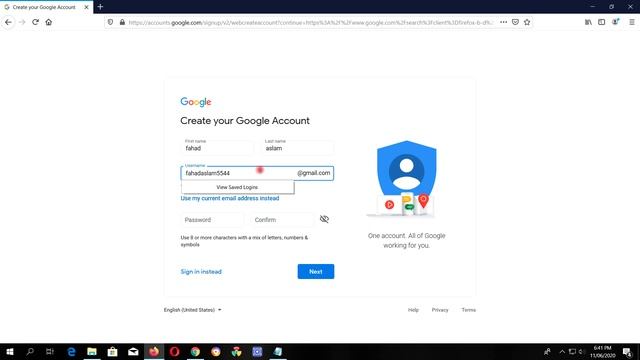Open Microsoft Store from the taskbar

click(112, 351)
